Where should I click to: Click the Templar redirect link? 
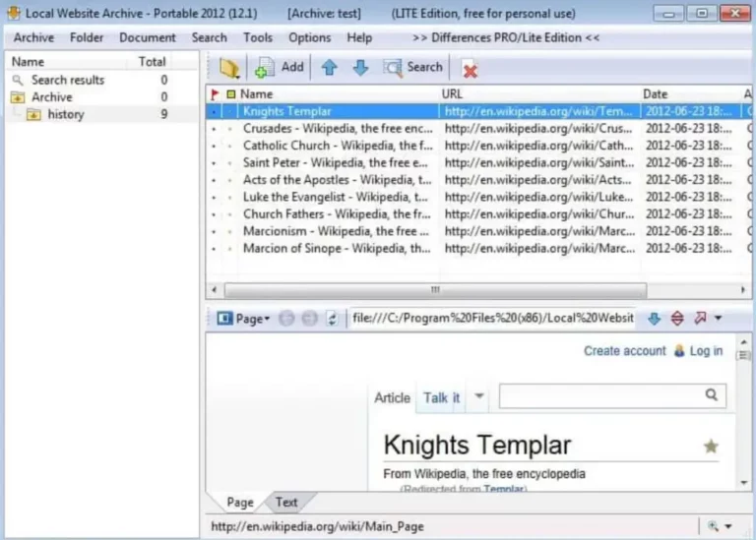[x=503, y=489]
